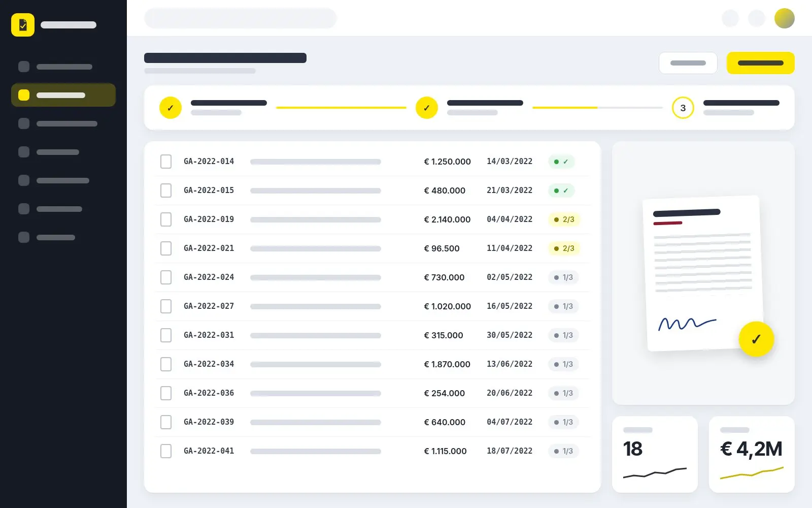This screenshot has width=812, height=508.
Task: Click the stat card showing € 4,2M
Action: point(752,454)
